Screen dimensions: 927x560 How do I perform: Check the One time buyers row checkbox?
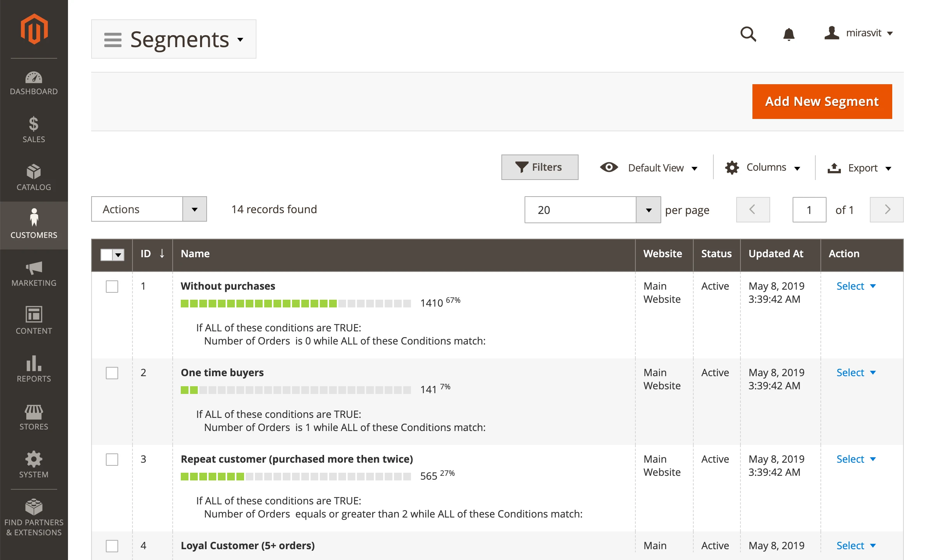tap(112, 373)
